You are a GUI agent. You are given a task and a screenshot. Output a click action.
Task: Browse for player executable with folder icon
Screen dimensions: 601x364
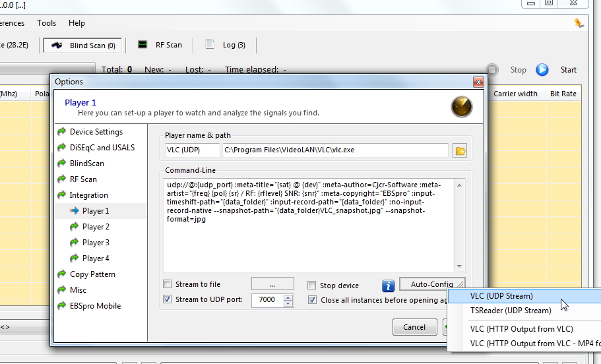[x=460, y=150]
